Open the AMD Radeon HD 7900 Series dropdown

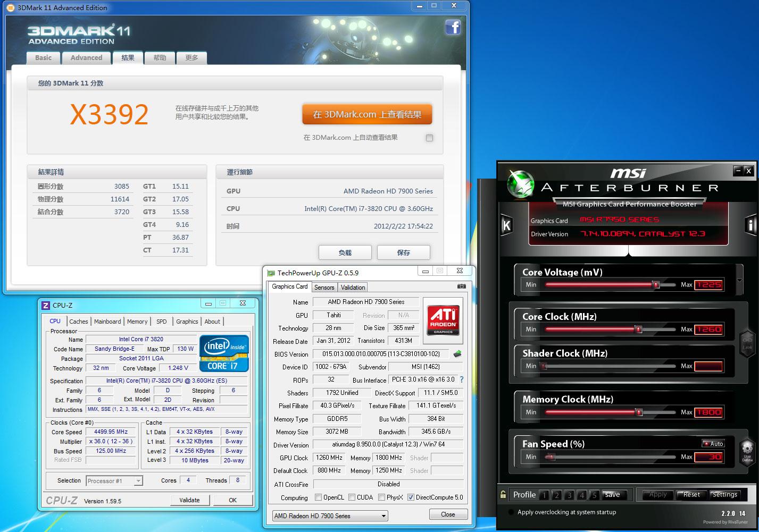(330, 516)
